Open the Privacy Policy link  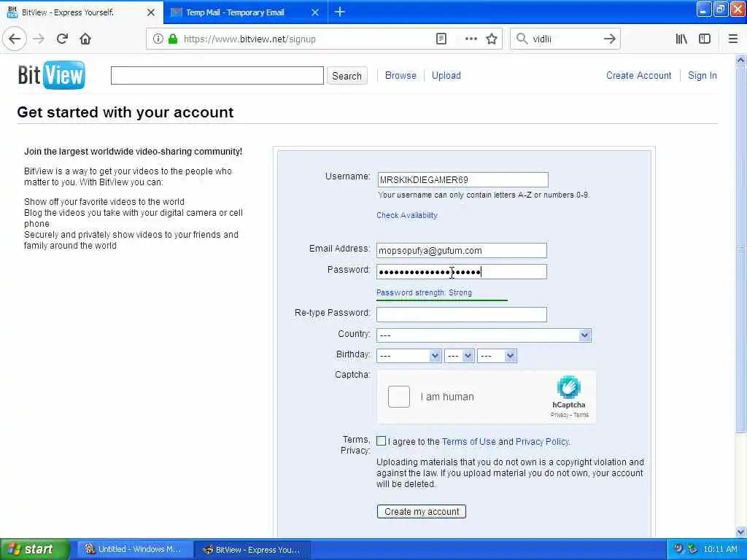(x=542, y=441)
